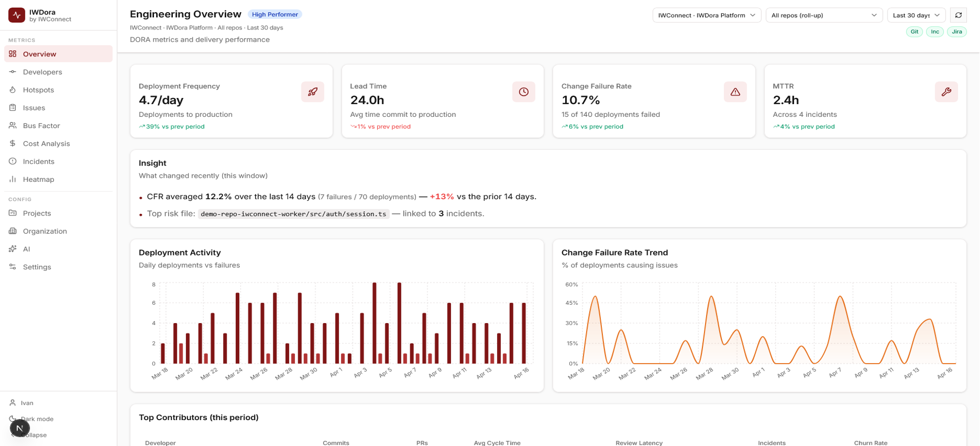Go to Incidents in sidebar
This screenshot has width=980, height=446.
(58, 162)
